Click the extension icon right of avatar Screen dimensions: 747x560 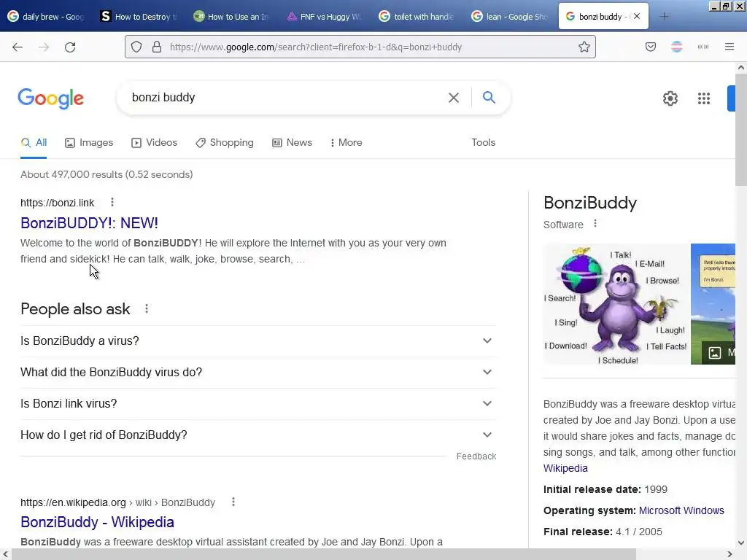tap(703, 47)
